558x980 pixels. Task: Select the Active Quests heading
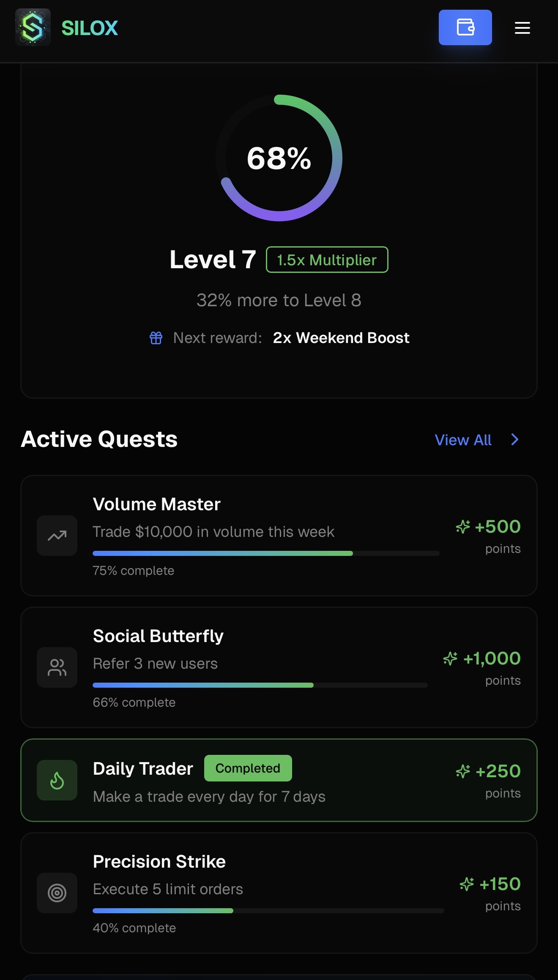[99, 439]
